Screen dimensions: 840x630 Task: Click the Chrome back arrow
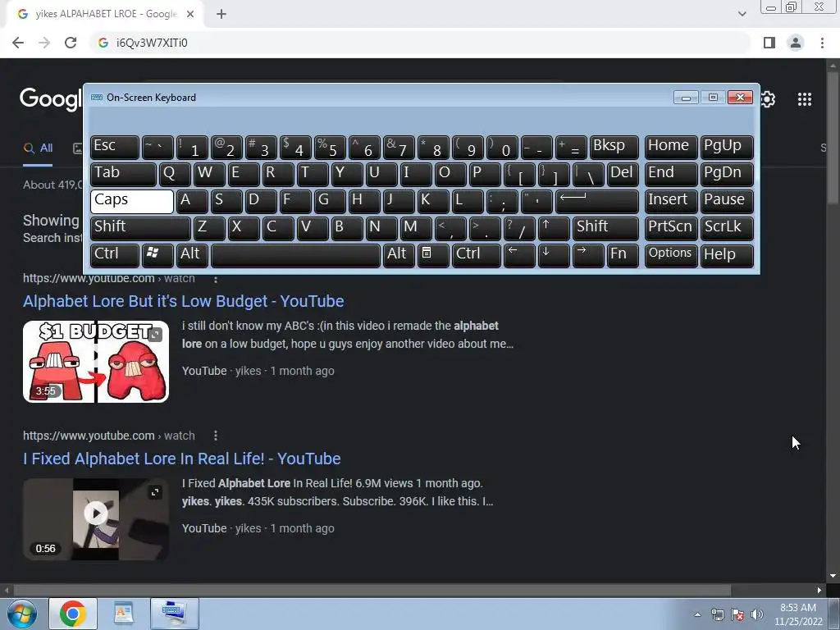pyautogui.click(x=18, y=43)
